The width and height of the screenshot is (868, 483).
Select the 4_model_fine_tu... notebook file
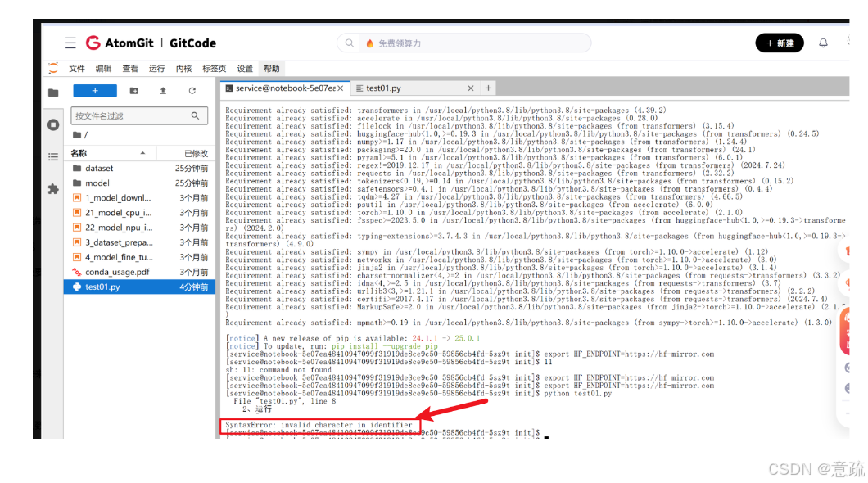coord(139,257)
